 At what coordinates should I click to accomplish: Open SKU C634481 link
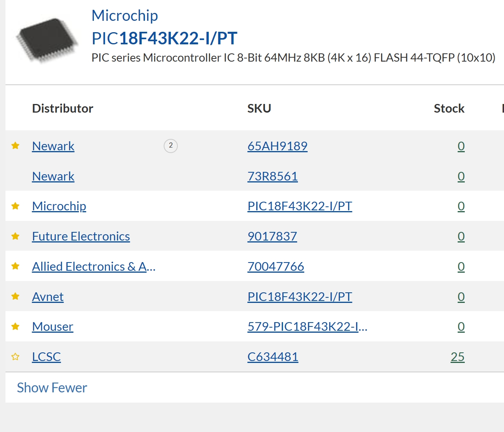pyautogui.click(x=273, y=357)
